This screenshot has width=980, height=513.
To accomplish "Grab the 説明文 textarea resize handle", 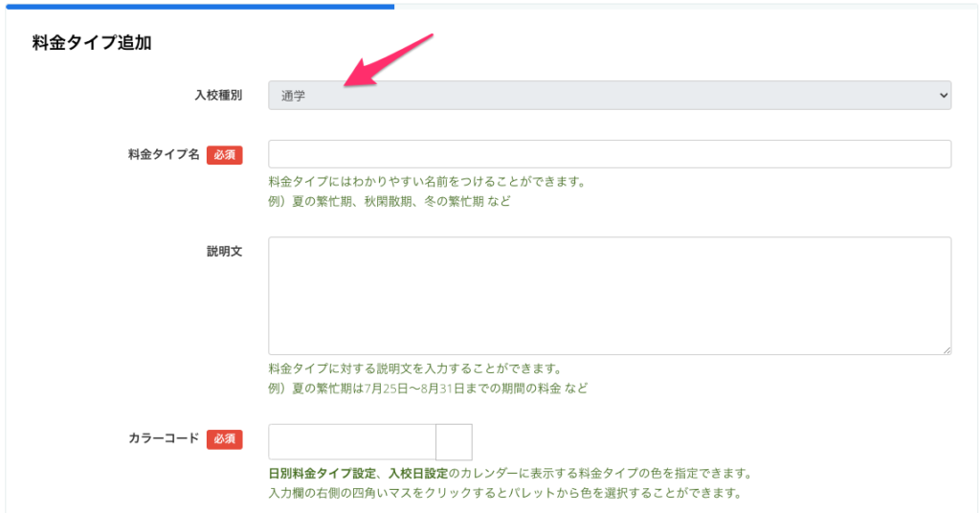I will pos(946,349).
